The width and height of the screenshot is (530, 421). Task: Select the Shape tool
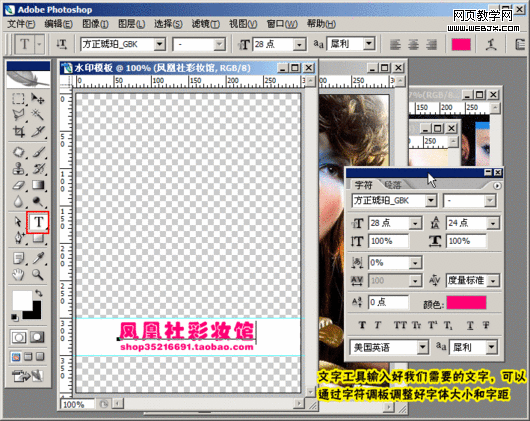(x=38, y=239)
